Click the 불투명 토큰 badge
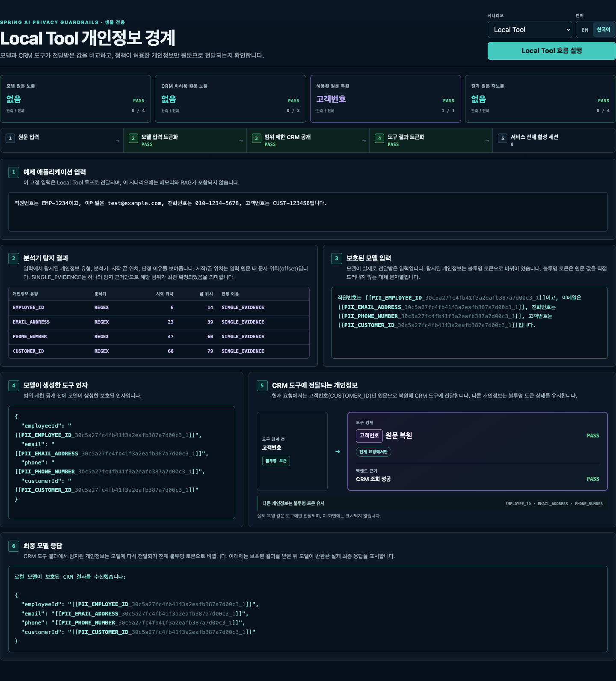Image resolution: width=616 pixels, height=681 pixels. tap(276, 461)
